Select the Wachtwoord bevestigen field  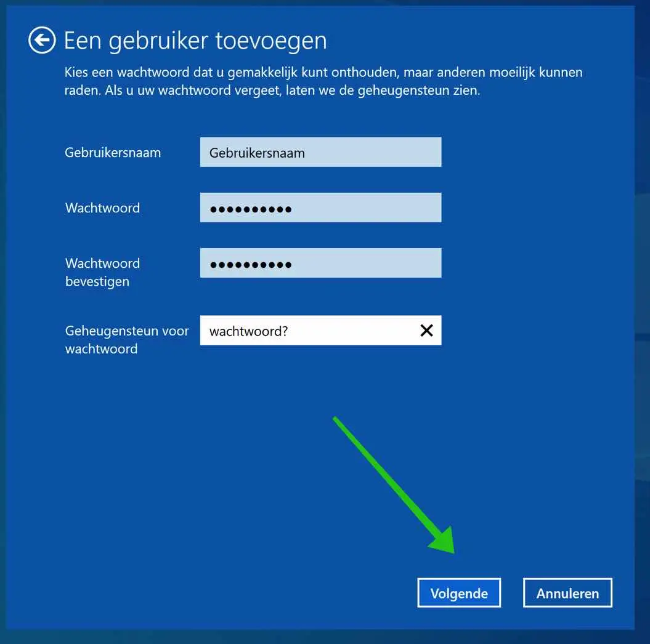(320, 263)
